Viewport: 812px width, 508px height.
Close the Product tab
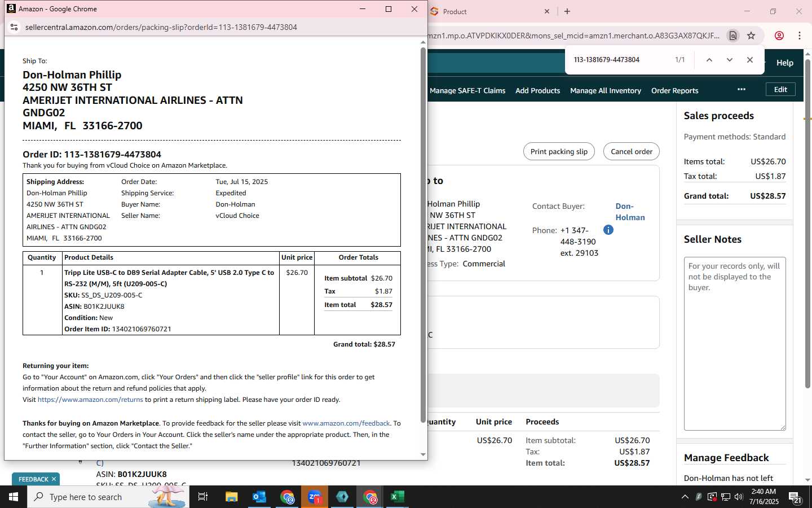click(547, 11)
